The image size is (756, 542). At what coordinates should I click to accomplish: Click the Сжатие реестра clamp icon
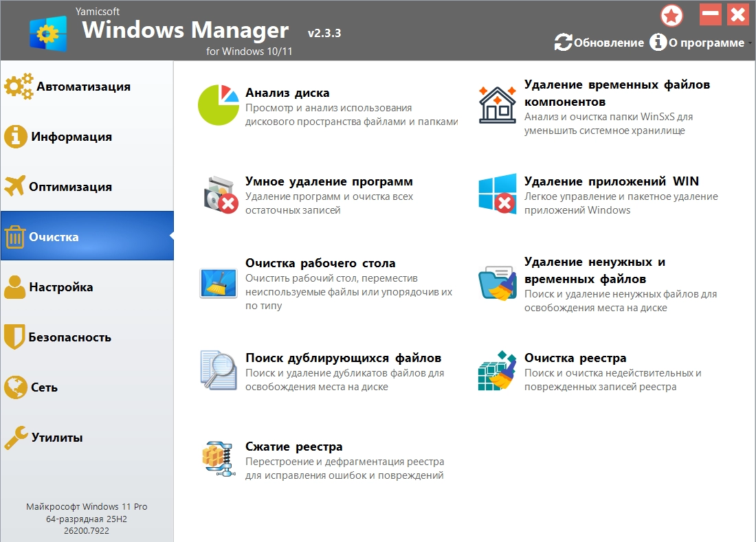point(219,459)
